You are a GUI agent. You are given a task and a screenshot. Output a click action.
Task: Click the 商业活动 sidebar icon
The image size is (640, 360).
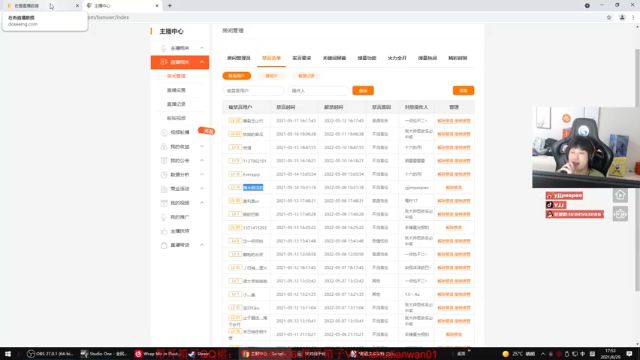click(x=164, y=189)
